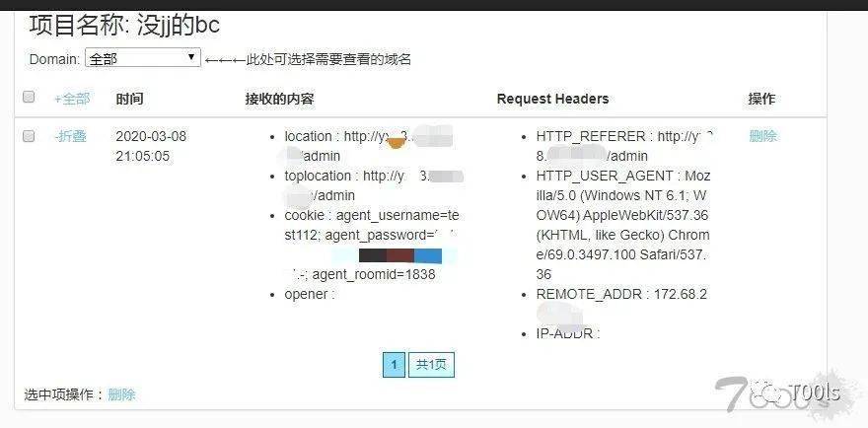Screen dimensions: 868x428
Task: Check the 2020-03-08 record row checkbox
Action: pyautogui.click(x=29, y=136)
